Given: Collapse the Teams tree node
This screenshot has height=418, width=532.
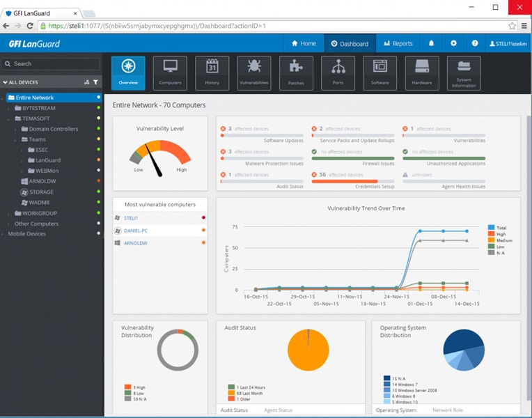Looking at the screenshot, I should pos(15,140).
